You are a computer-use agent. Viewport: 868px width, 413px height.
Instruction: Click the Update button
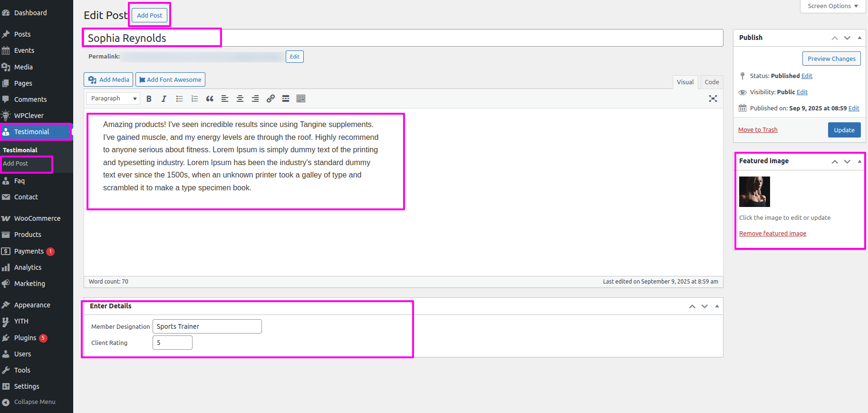[844, 130]
